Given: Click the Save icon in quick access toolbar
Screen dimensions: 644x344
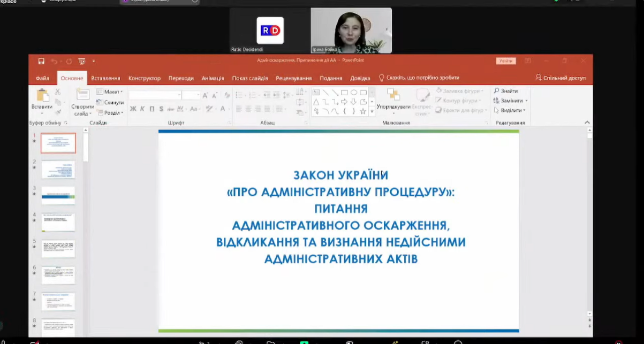Looking at the screenshot, I should pos(41,61).
